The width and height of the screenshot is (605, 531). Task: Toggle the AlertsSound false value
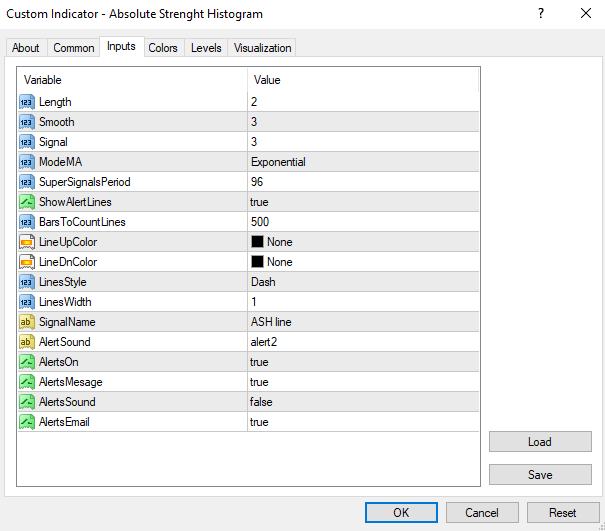tap(261, 402)
